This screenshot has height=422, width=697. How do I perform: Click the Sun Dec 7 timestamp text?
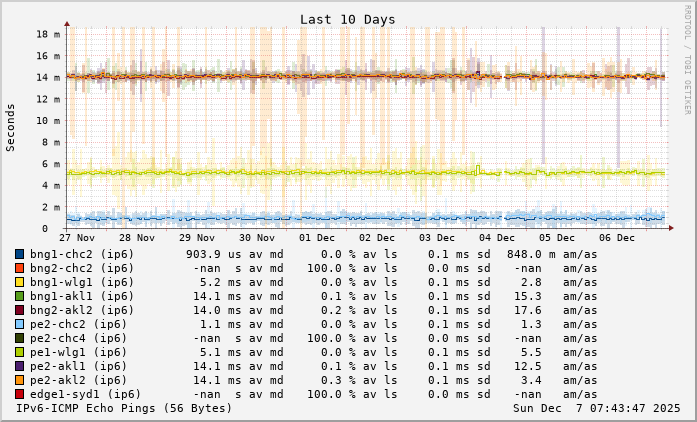(x=596, y=408)
